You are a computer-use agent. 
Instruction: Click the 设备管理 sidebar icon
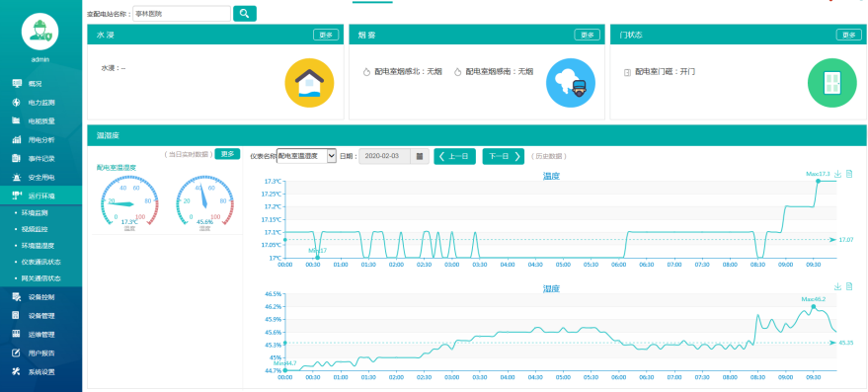point(17,316)
